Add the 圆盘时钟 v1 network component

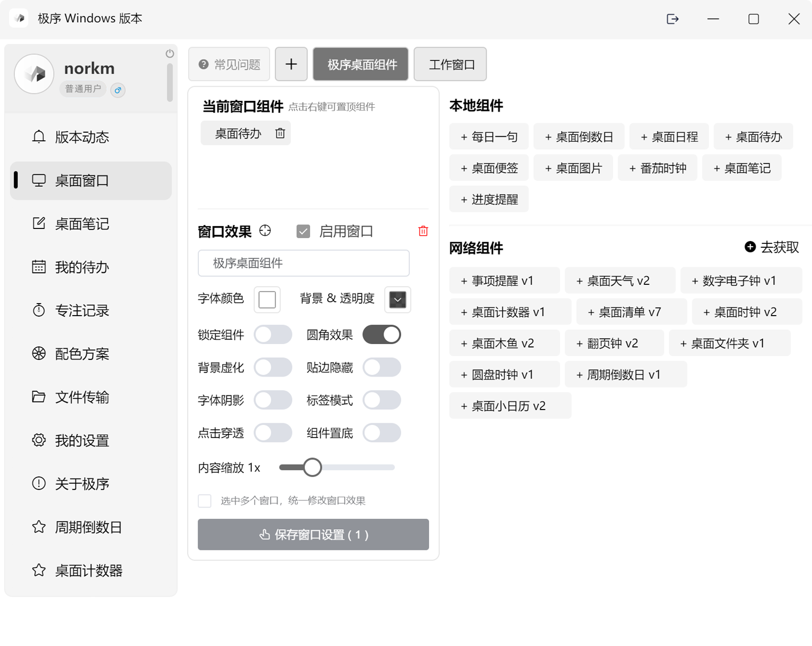pos(504,374)
